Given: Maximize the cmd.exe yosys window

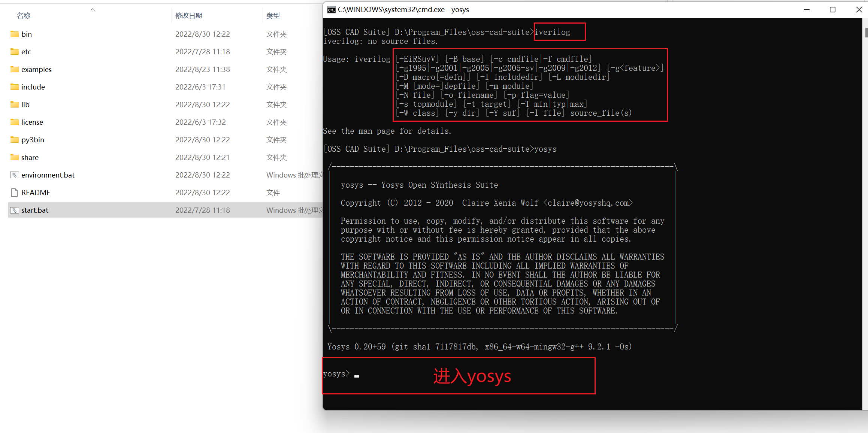Looking at the screenshot, I should [x=832, y=10].
